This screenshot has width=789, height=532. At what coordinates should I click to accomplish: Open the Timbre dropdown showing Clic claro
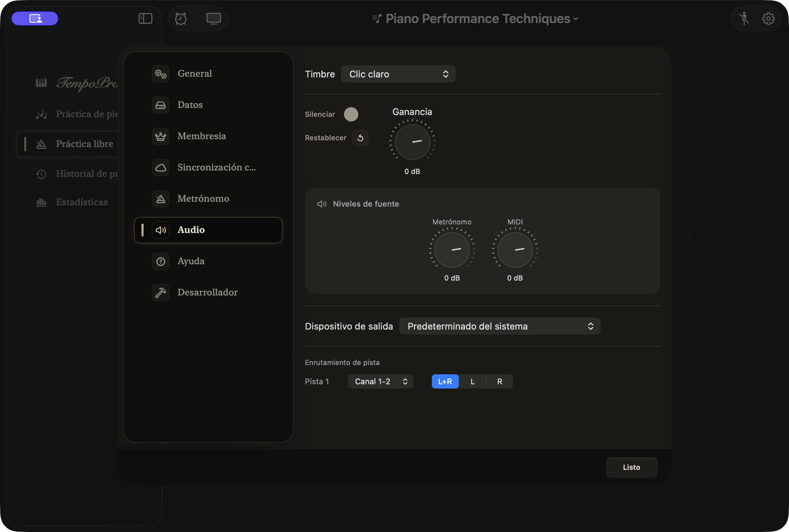click(398, 74)
